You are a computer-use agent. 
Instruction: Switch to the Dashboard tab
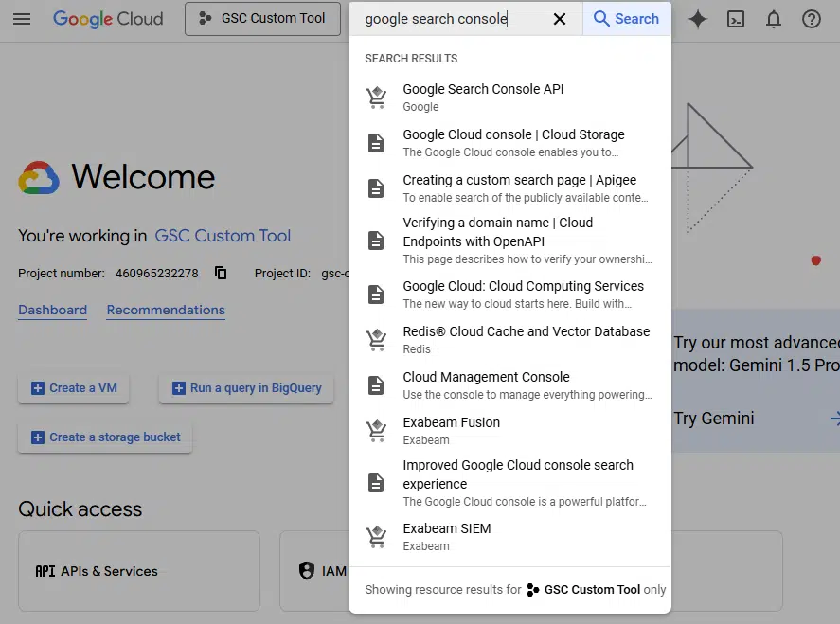[x=52, y=311]
